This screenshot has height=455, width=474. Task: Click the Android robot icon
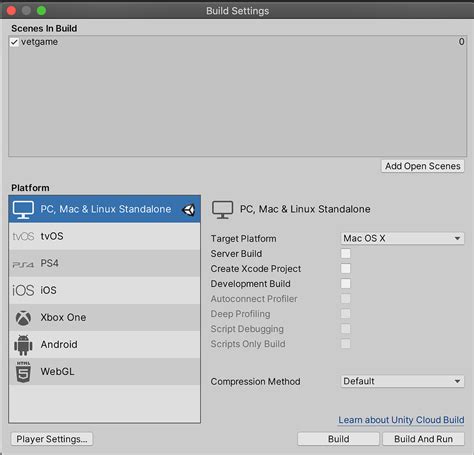point(23,345)
